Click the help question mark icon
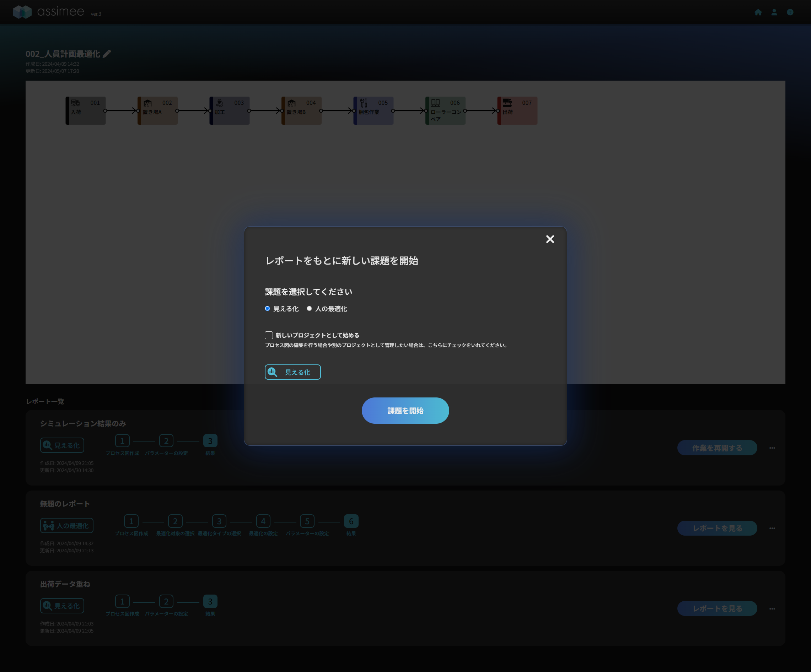Viewport: 811px width, 672px height. click(x=790, y=12)
